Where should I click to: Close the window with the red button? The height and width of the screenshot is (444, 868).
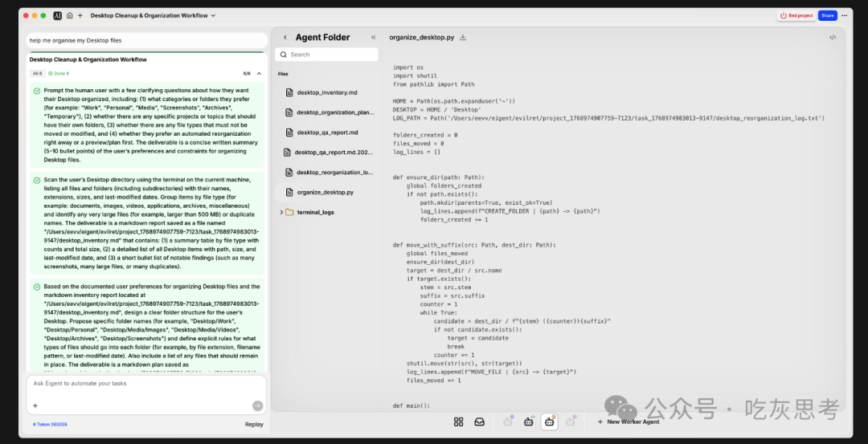coord(26,15)
